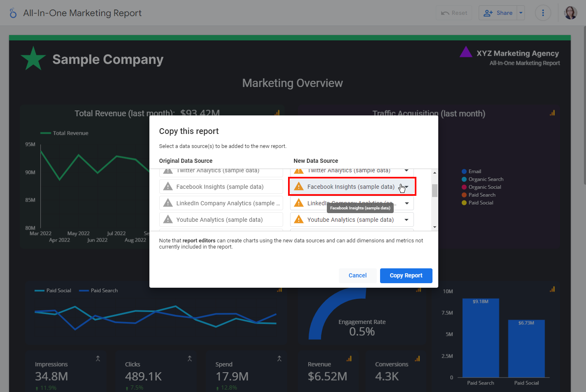Click the original Facebook Insights data source field
This screenshot has height=392, width=586.
click(221, 187)
